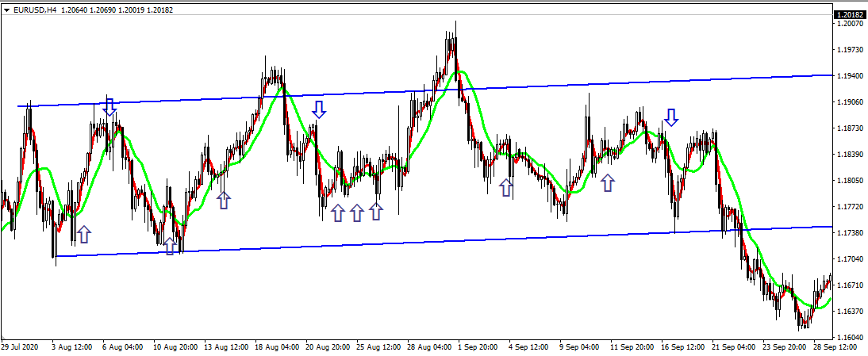Open the triangle dropdown beside EURUSD,H4
This screenshot has width=868, height=356.
[6, 10]
